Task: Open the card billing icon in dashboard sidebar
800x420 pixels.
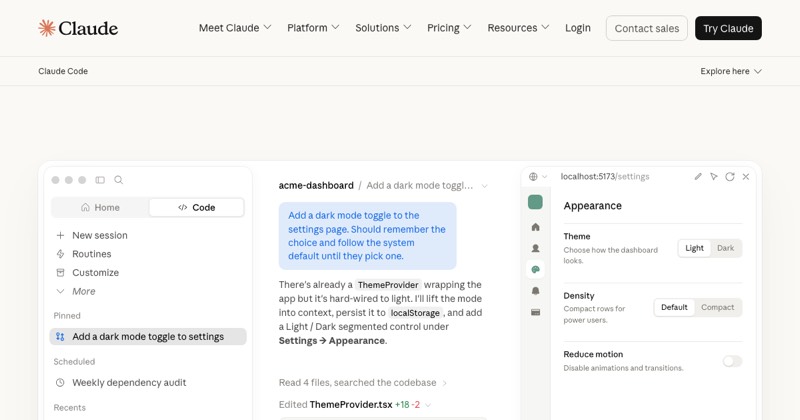Action: pos(535,312)
